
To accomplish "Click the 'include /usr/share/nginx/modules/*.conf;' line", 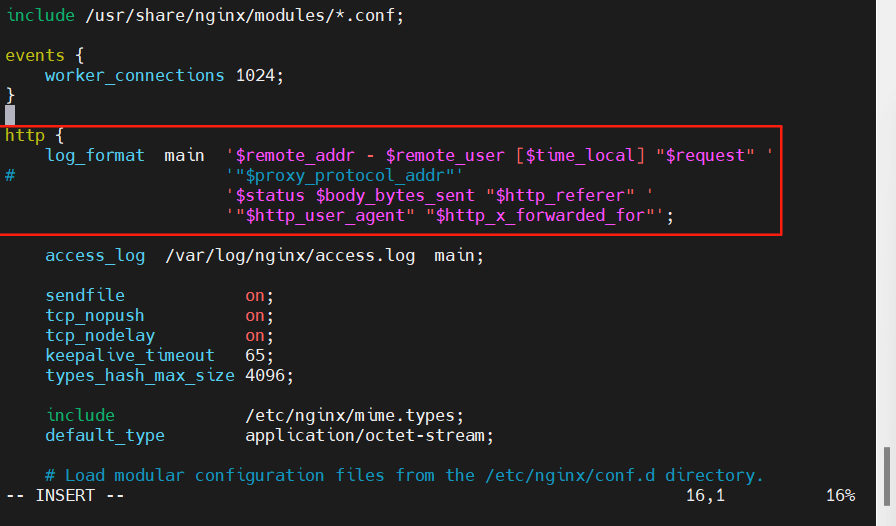I will 205,15.
